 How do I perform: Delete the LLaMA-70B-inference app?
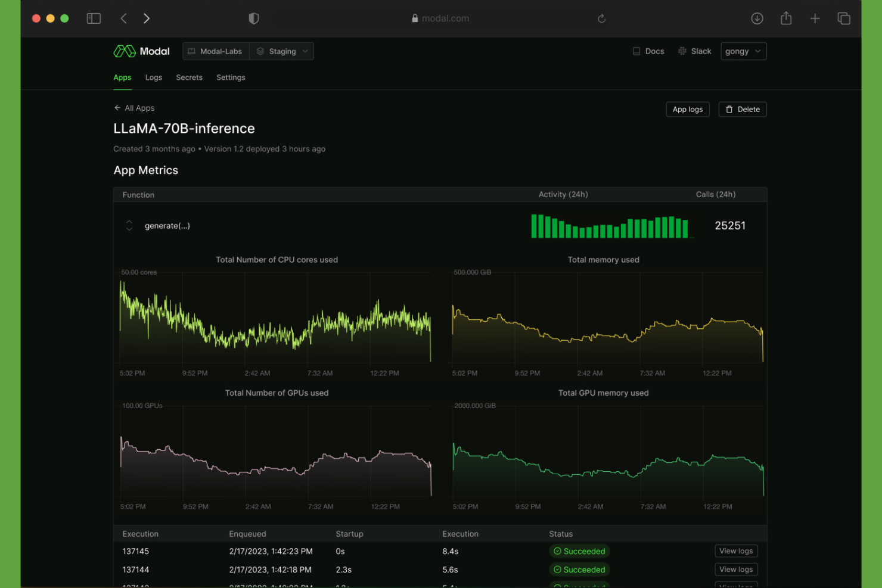point(743,110)
